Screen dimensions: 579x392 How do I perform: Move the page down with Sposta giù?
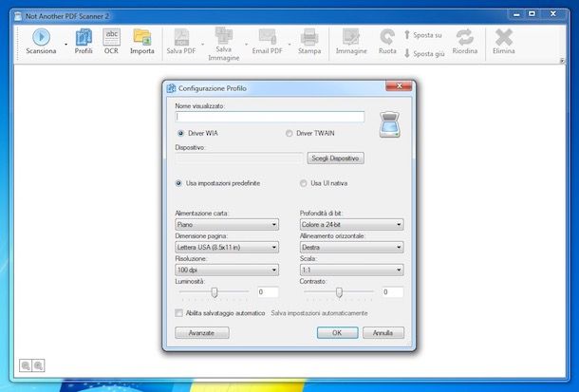424,53
